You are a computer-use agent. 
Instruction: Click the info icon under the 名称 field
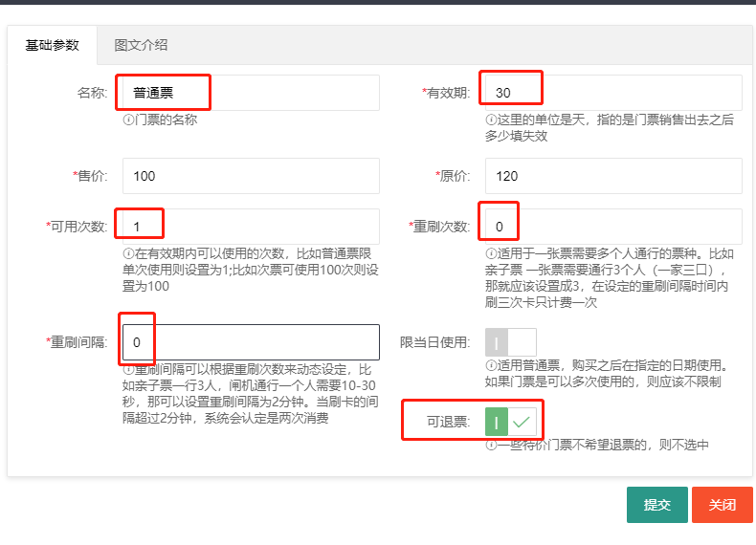point(128,120)
